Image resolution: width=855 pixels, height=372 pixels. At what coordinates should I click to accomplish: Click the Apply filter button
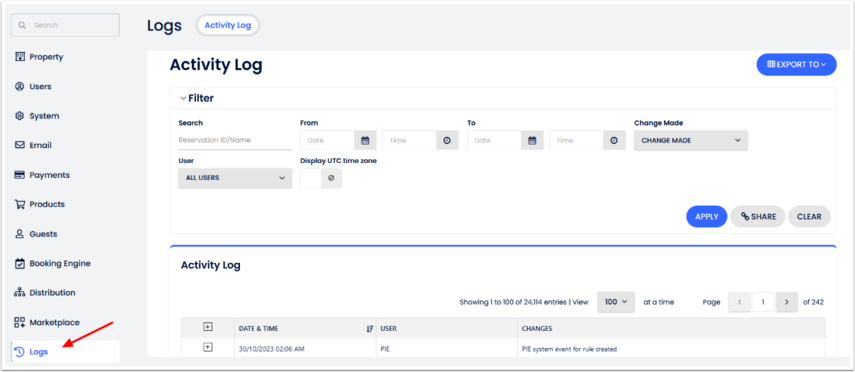[707, 217]
